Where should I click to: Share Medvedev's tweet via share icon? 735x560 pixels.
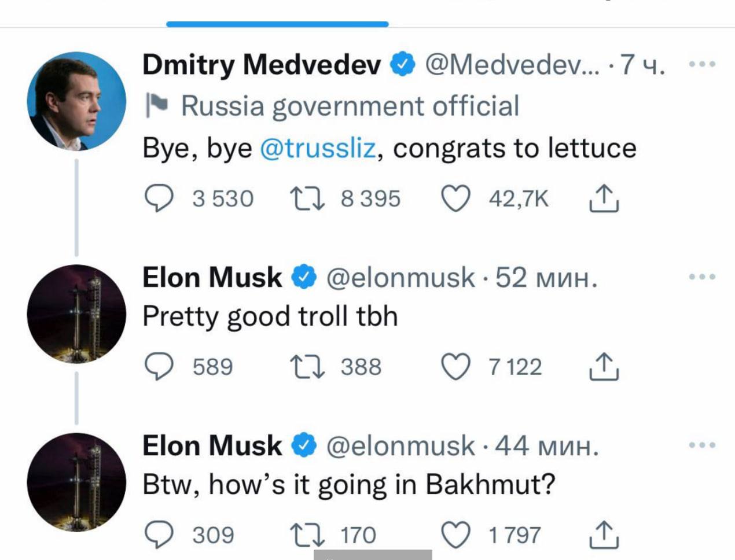tap(604, 199)
